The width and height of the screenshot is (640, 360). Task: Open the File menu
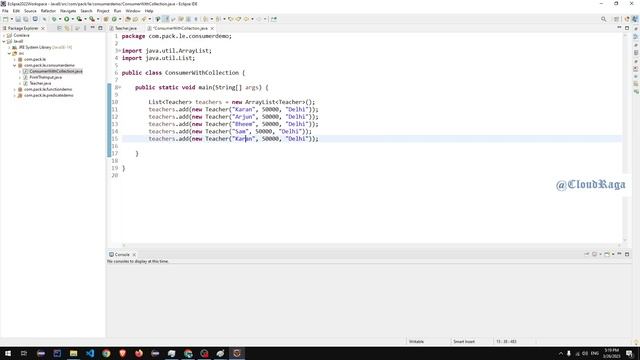coord(5,11)
